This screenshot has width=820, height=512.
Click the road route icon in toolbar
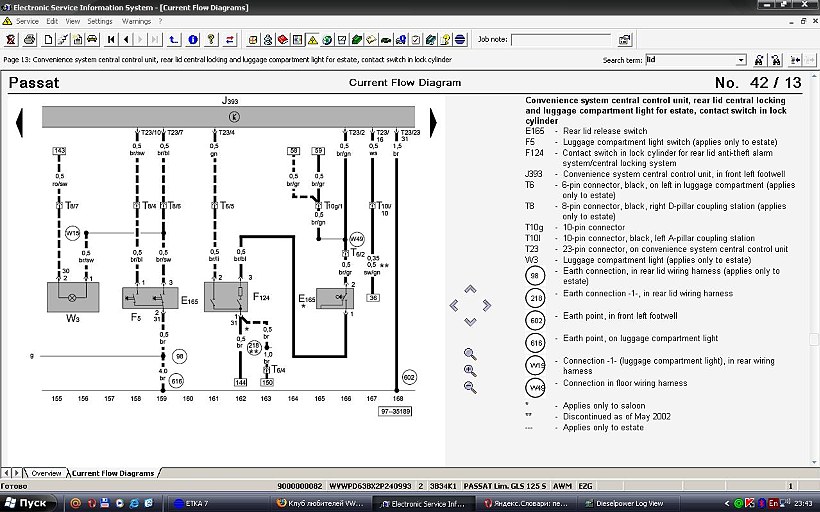tap(62, 39)
